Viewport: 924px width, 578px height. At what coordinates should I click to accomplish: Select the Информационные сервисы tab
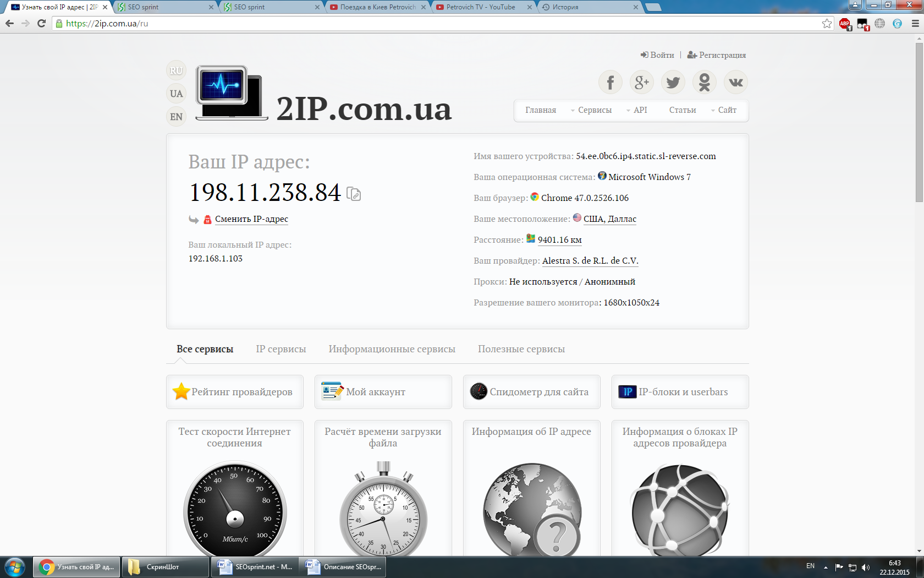click(392, 349)
